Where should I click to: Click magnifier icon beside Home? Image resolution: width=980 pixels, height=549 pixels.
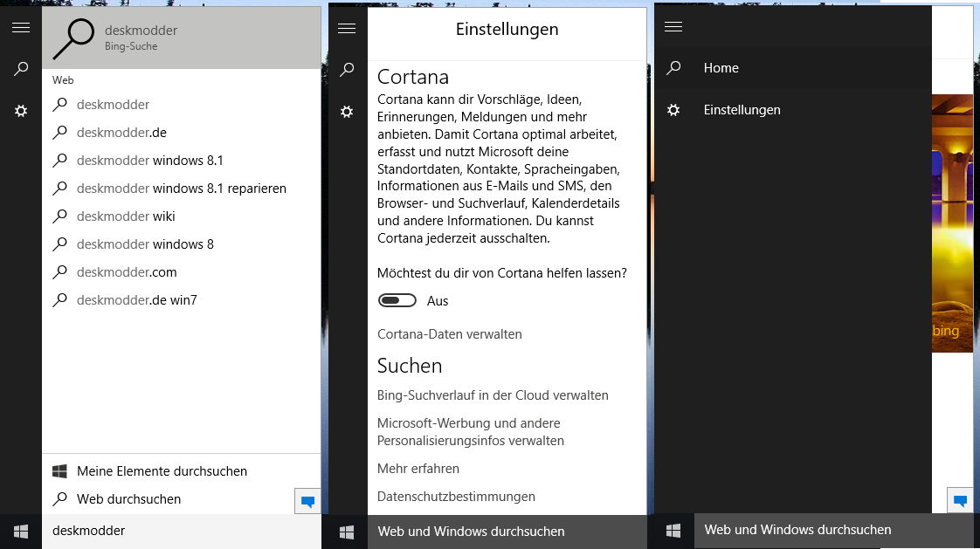point(673,67)
